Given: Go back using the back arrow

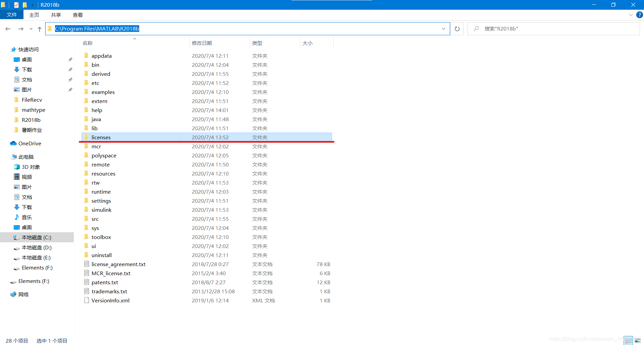Looking at the screenshot, I should click(x=8, y=29).
